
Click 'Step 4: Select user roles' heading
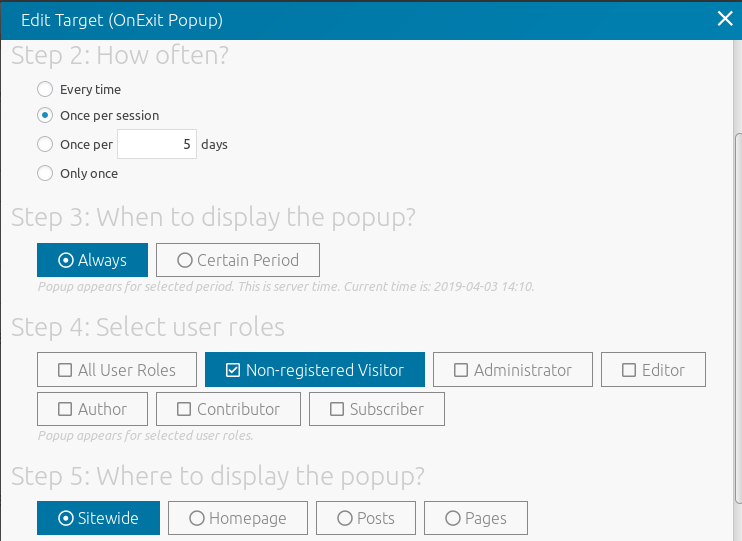pyautogui.click(x=148, y=327)
